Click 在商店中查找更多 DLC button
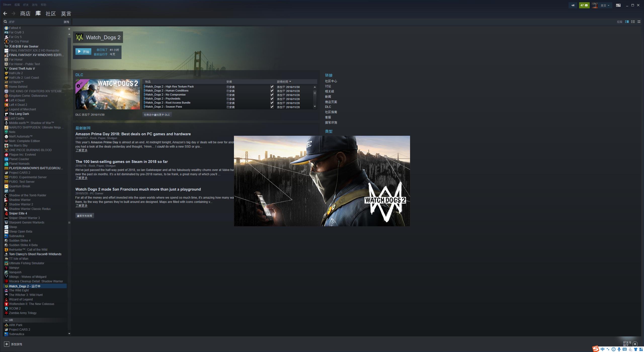644x352 pixels. pyautogui.click(x=157, y=115)
